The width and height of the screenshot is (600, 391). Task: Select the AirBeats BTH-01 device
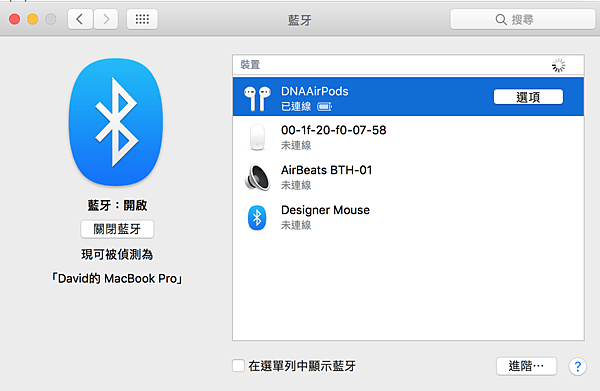point(408,177)
